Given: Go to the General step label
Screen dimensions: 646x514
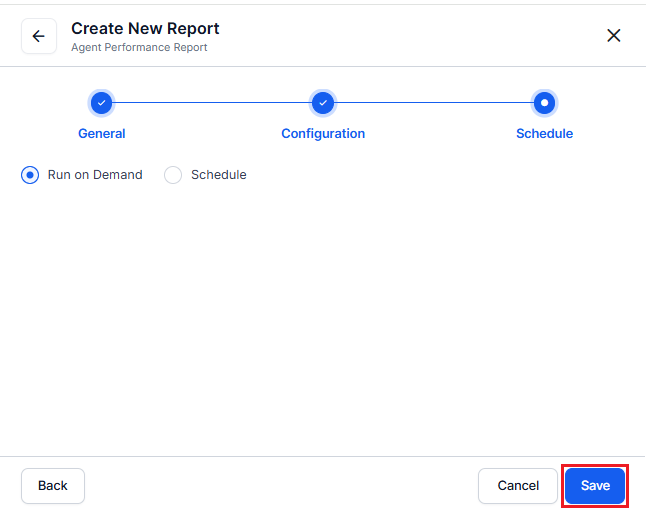Looking at the screenshot, I should pos(102,134).
